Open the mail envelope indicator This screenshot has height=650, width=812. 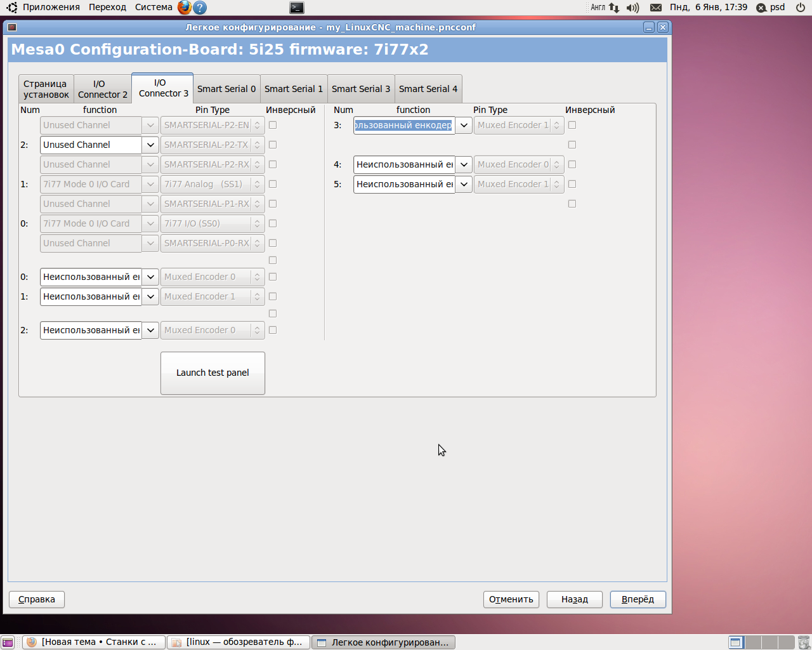(x=656, y=8)
